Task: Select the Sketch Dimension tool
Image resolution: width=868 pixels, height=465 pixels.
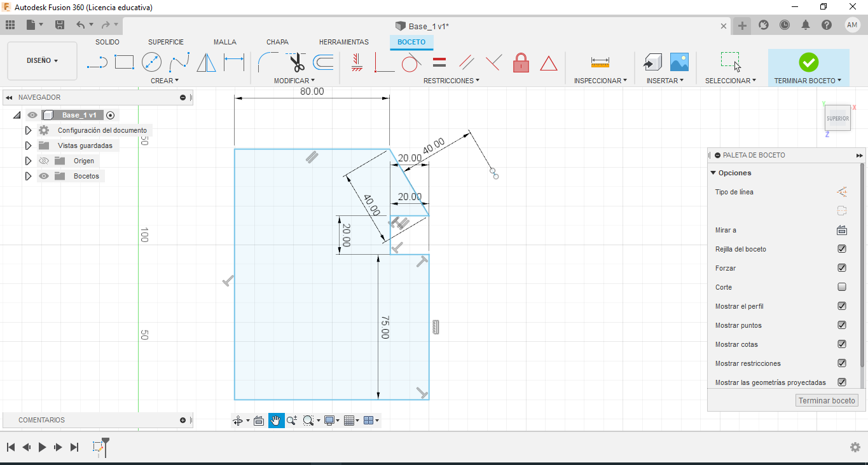Action: [x=234, y=62]
